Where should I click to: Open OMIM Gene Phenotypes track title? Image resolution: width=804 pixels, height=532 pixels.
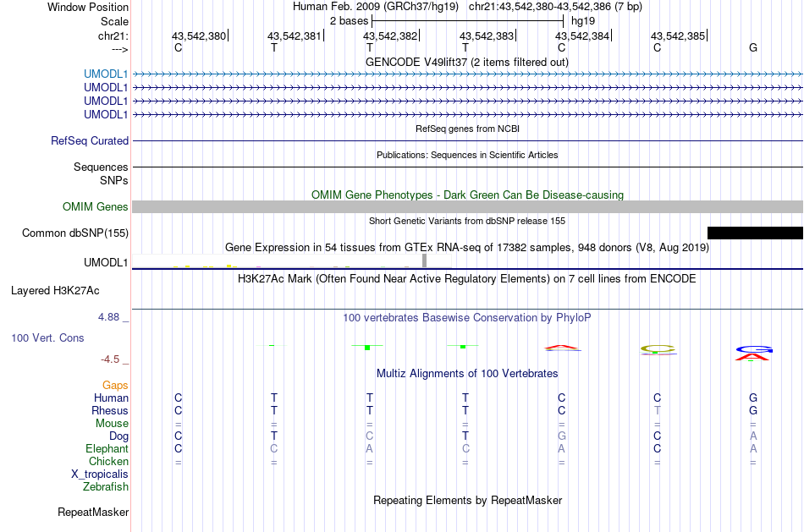click(467, 195)
